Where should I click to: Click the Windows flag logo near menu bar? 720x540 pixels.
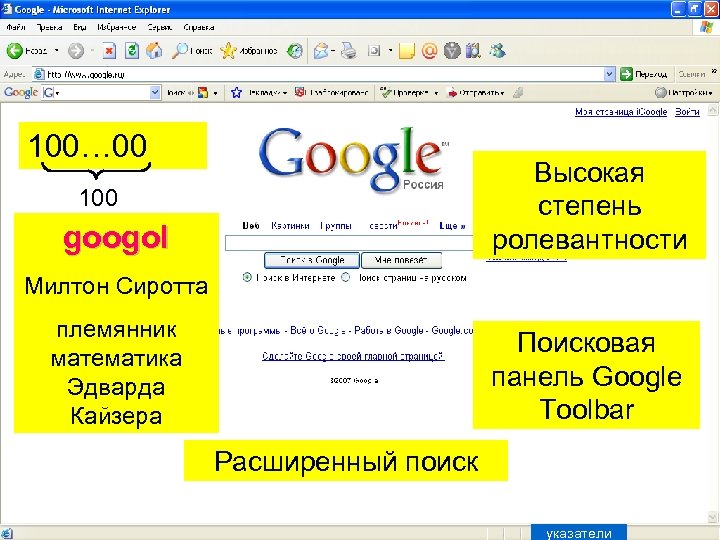click(x=706, y=27)
